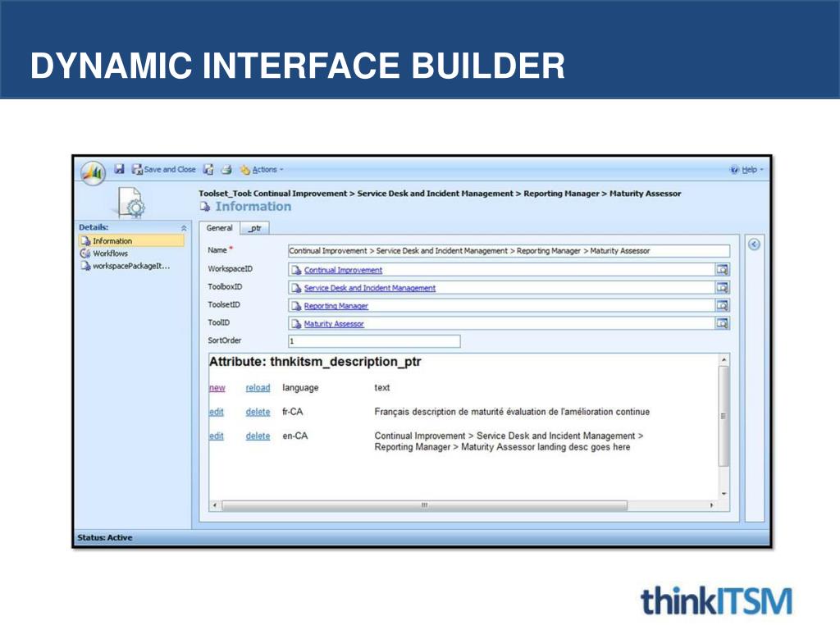Screen dimensions: 840x630
Task: Click the Print icon in toolbar
Action: [226, 169]
